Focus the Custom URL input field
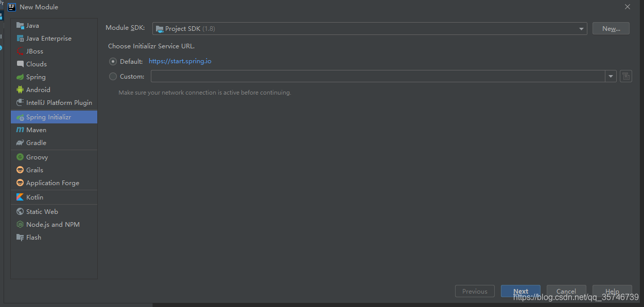The image size is (644, 307). (378, 76)
